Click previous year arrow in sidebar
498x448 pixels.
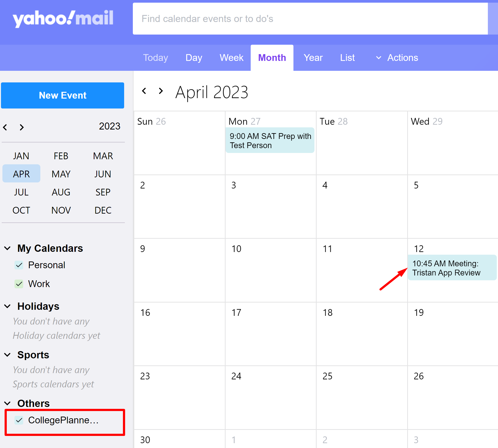point(5,127)
